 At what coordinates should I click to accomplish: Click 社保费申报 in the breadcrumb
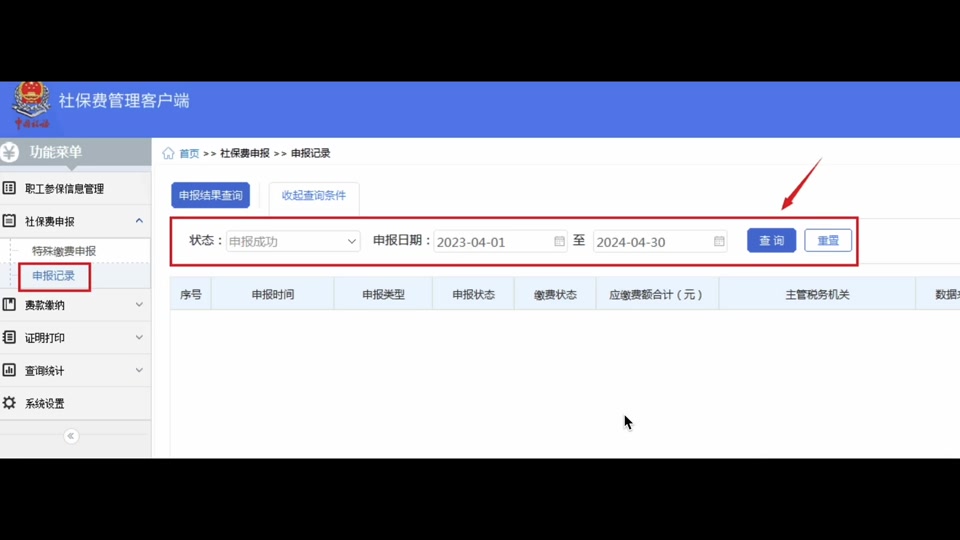245,153
